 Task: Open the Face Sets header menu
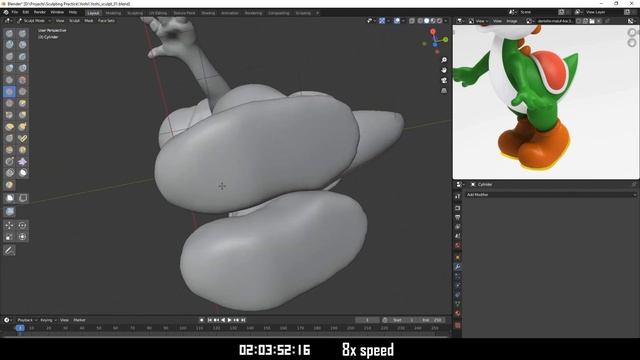point(106,21)
